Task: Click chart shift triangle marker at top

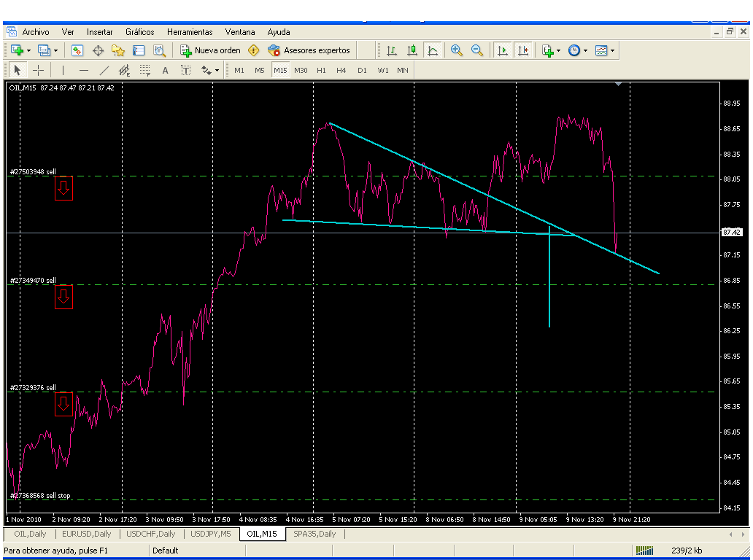Action: [x=619, y=84]
